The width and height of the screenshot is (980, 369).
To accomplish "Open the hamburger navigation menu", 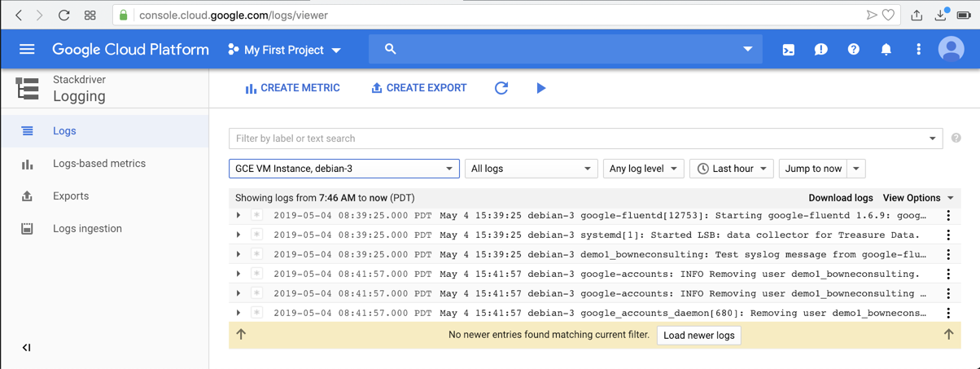I will tap(27, 50).
